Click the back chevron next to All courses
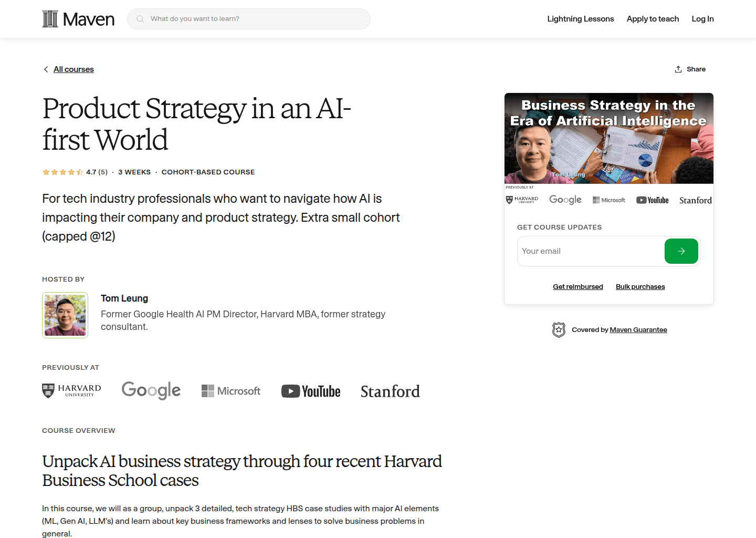Image resolution: width=756 pixels, height=538 pixels. pos(46,69)
